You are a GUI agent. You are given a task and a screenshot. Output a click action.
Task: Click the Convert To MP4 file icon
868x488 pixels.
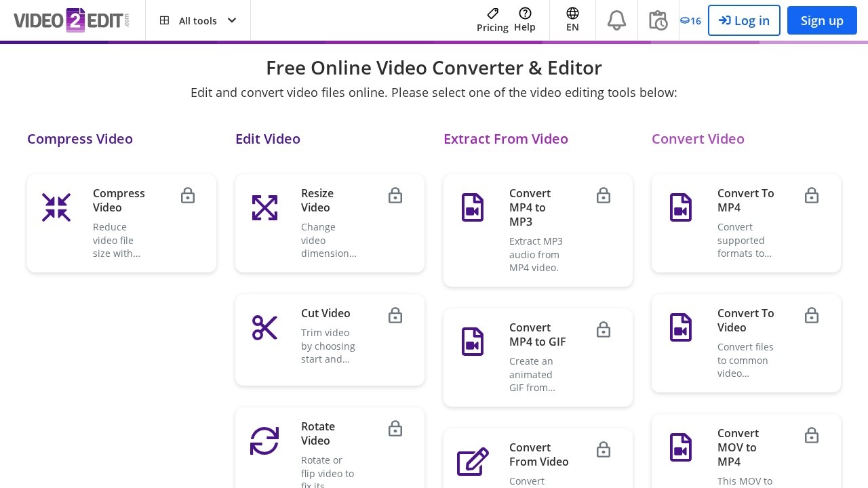pos(681,207)
